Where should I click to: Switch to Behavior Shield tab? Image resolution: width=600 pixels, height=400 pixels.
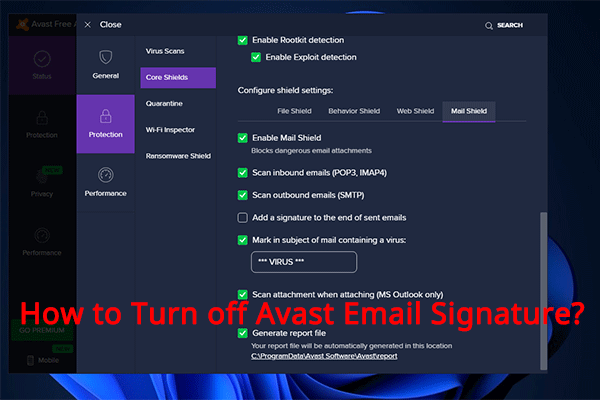tap(354, 111)
